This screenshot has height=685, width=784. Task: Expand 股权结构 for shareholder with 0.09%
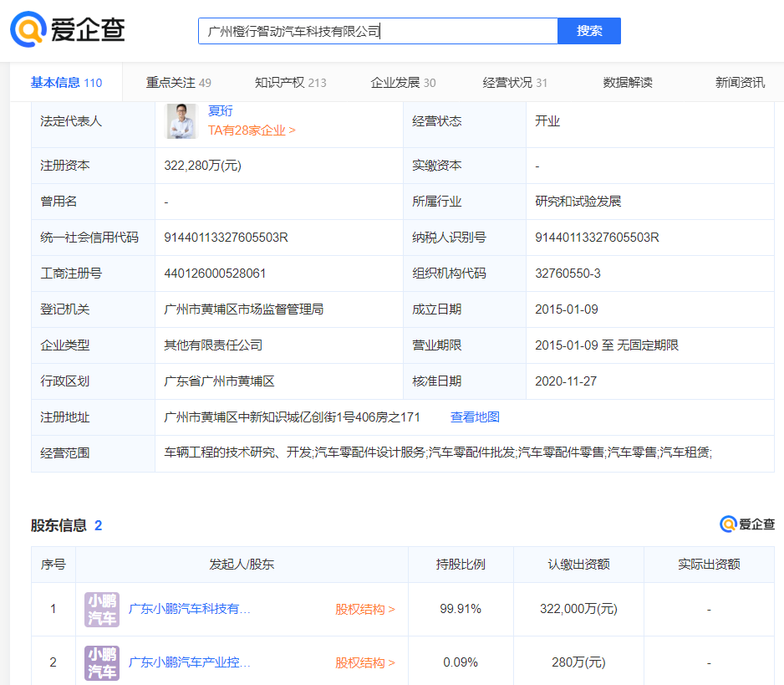click(365, 663)
